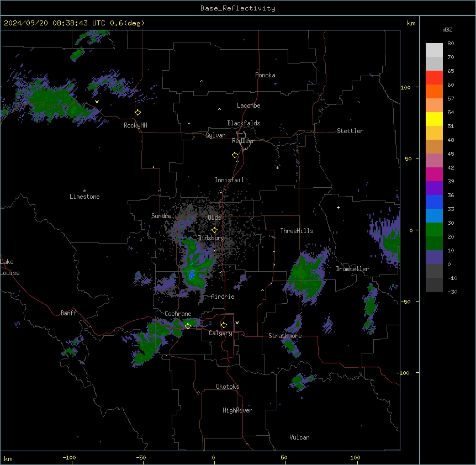
Task: Click the -100 tick label on bottom axis
Action: (x=69, y=458)
